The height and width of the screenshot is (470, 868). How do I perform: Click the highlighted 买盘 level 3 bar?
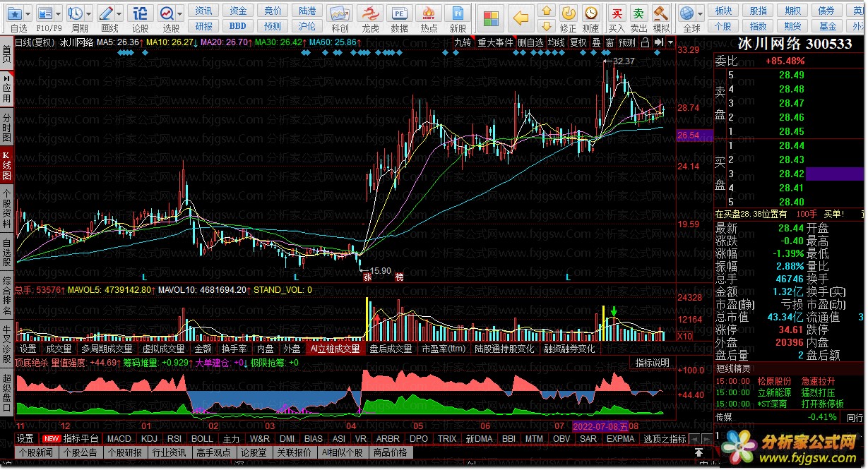tap(833, 174)
